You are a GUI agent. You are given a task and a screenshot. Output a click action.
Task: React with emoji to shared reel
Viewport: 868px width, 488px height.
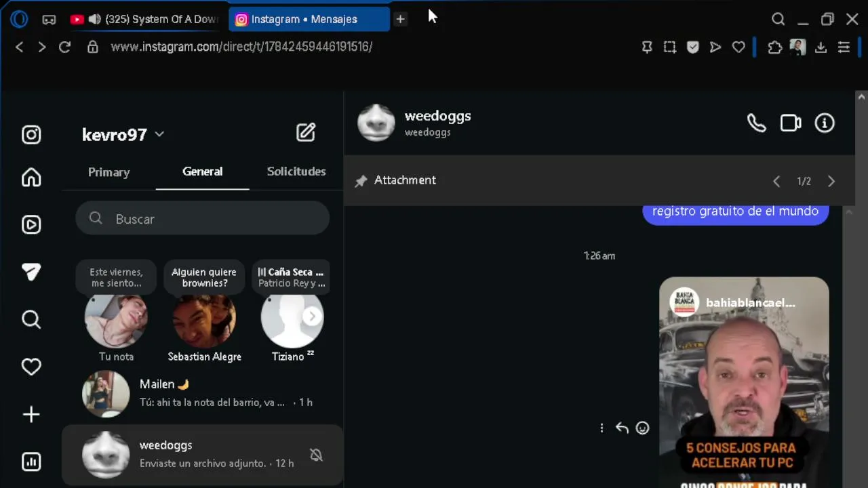point(642,428)
